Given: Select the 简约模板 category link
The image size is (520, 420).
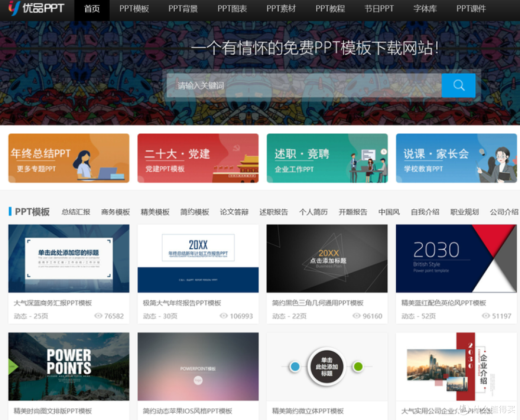Looking at the screenshot, I should click(x=195, y=212).
